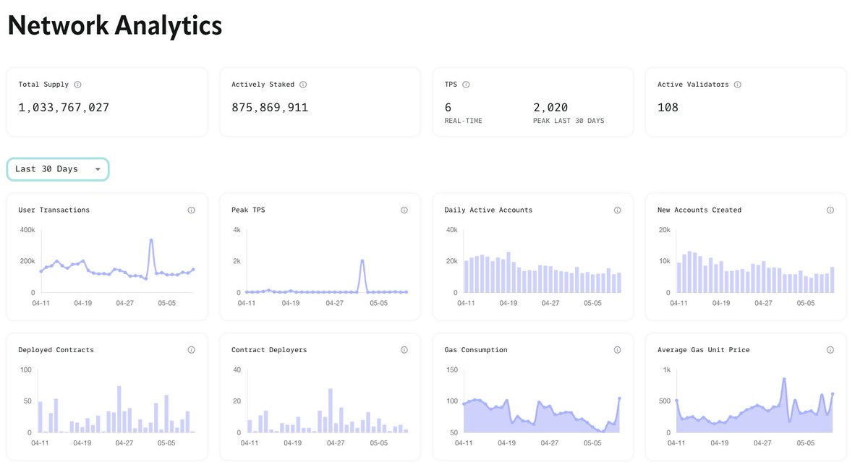Click the spike peak in User Transactions chart

[151, 240]
